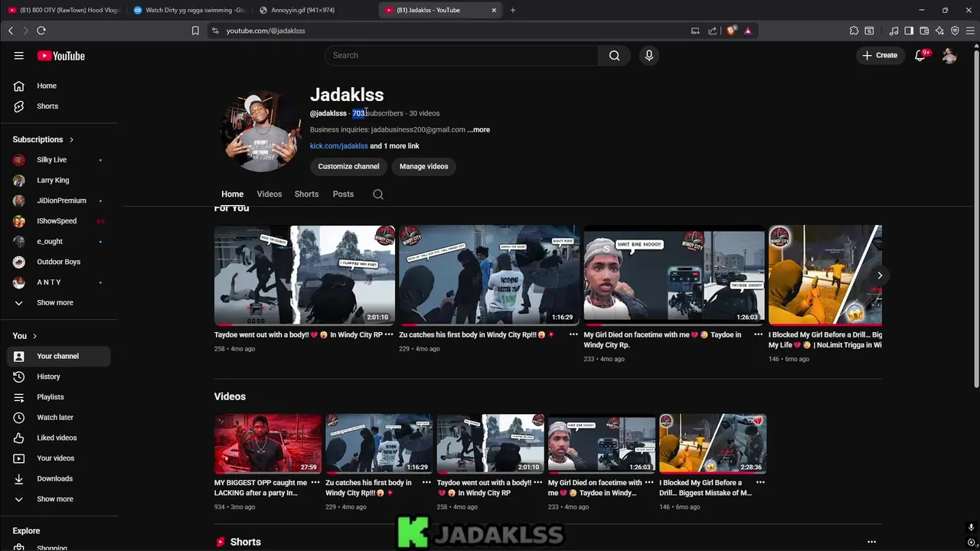Click the Brave shields lion icon
This screenshot has width=980, height=551.
point(731,31)
